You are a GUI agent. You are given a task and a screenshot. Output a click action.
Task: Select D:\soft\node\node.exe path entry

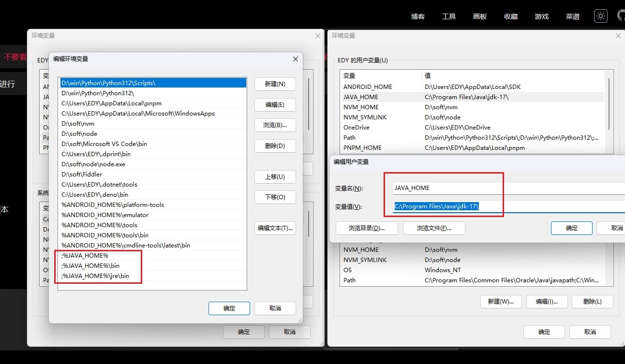pos(152,164)
